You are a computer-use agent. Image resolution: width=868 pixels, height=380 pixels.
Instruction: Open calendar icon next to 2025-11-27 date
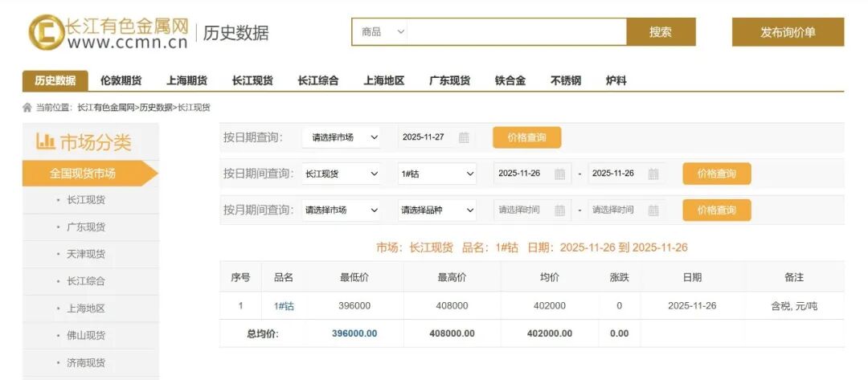click(x=464, y=137)
